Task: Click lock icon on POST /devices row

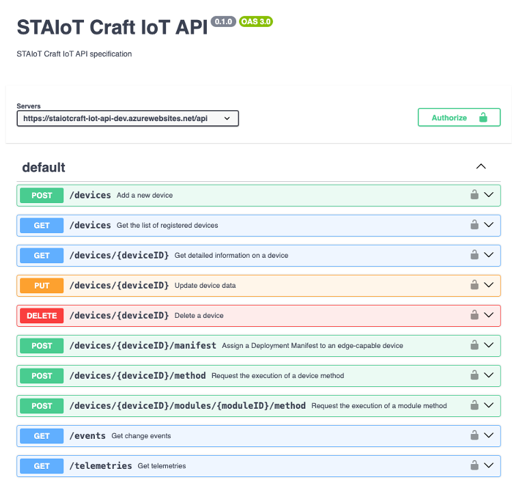Action: click(474, 194)
